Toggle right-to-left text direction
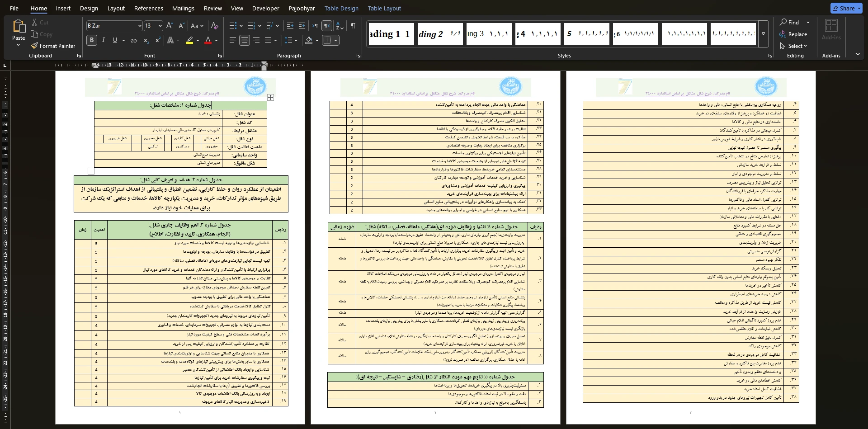This screenshot has width=868, height=429. 327,26
